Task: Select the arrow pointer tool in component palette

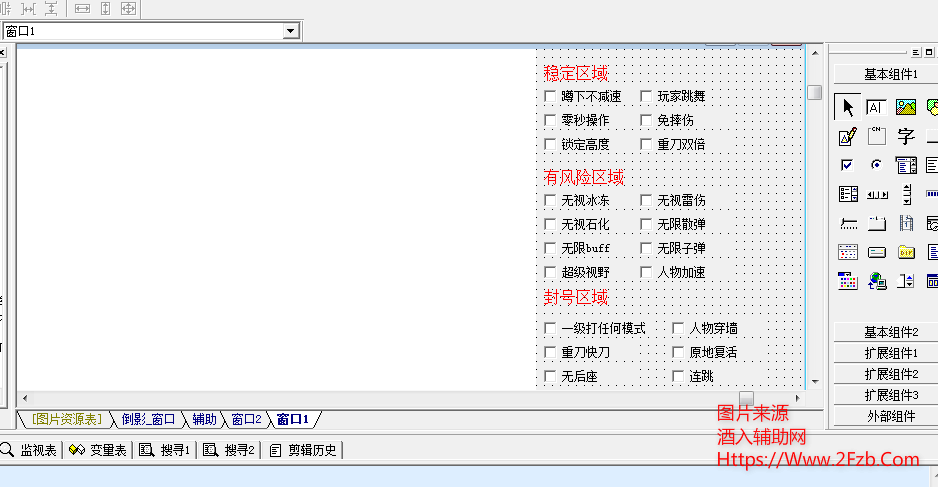Action: (x=847, y=108)
